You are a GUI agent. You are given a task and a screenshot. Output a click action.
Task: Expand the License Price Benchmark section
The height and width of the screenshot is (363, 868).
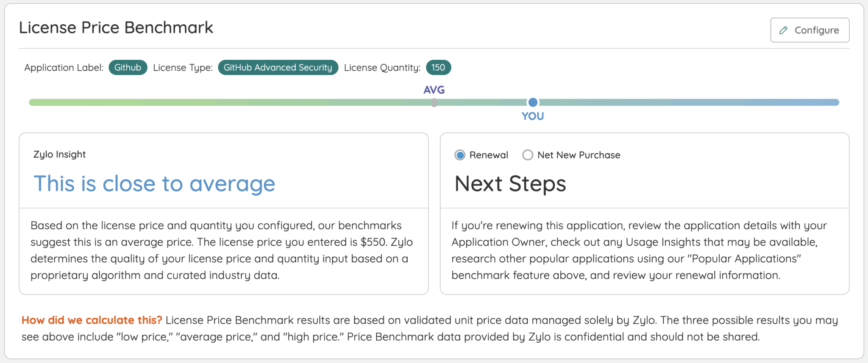(x=115, y=27)
